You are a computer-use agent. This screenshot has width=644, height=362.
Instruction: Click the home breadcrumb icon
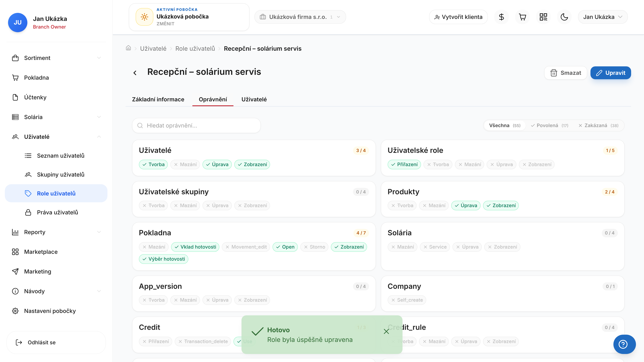(128, 48)
